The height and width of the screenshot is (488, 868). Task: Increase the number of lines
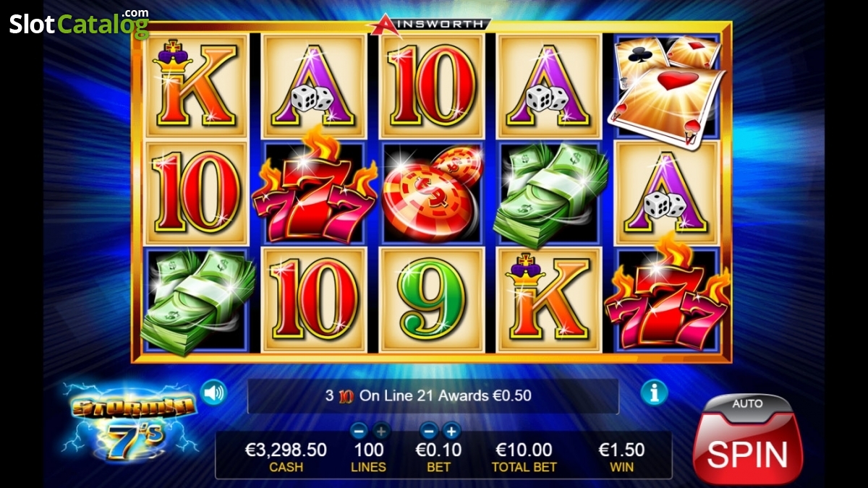(x=381, y=431)
